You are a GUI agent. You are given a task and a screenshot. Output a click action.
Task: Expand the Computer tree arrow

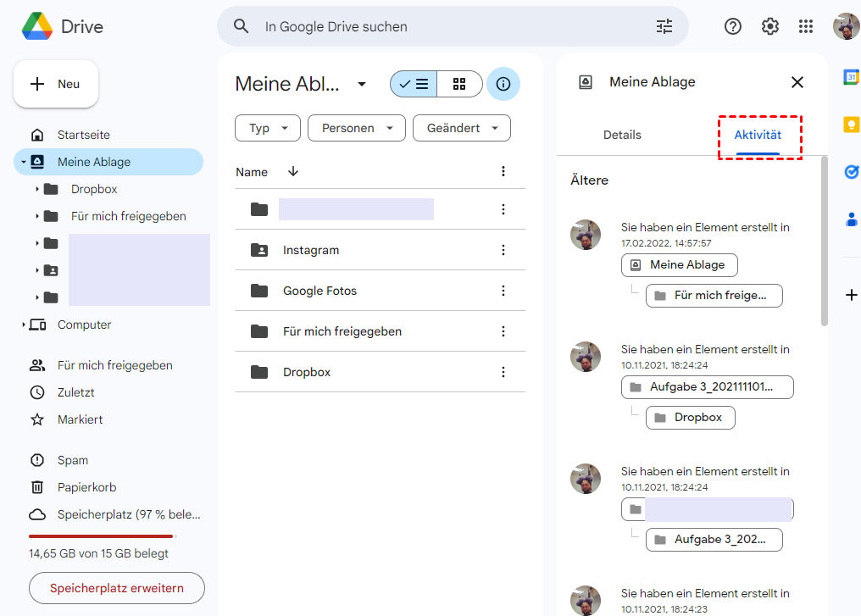pyautogui.click(x=23, y=325)
